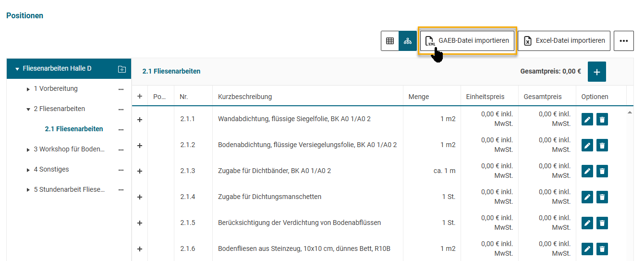Switch to table grid view
Screen dimensions: 644x261
tap(390, 41)
